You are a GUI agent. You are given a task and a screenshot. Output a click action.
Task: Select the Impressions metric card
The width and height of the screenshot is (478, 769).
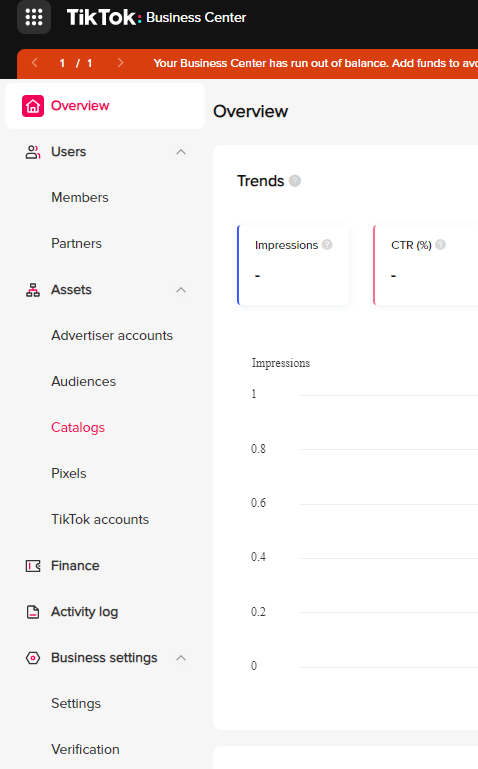(x=293, y=265)
